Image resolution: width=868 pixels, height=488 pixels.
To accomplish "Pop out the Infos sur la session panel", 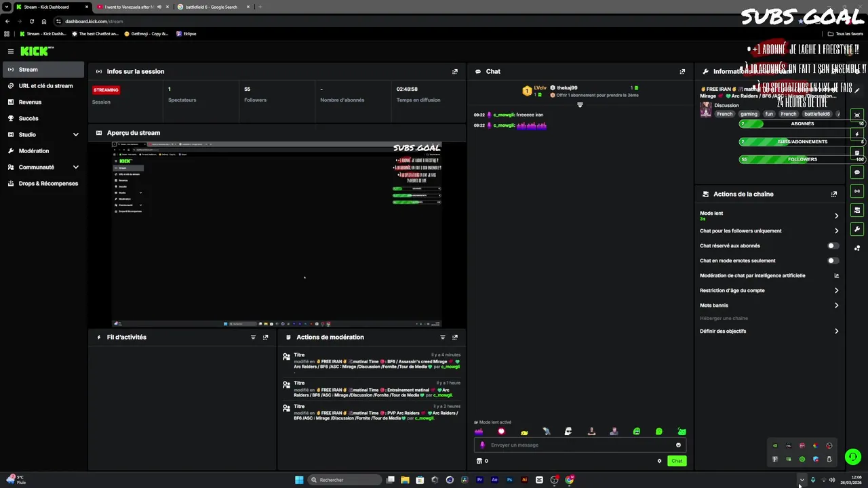I will (x=455, y=71).
